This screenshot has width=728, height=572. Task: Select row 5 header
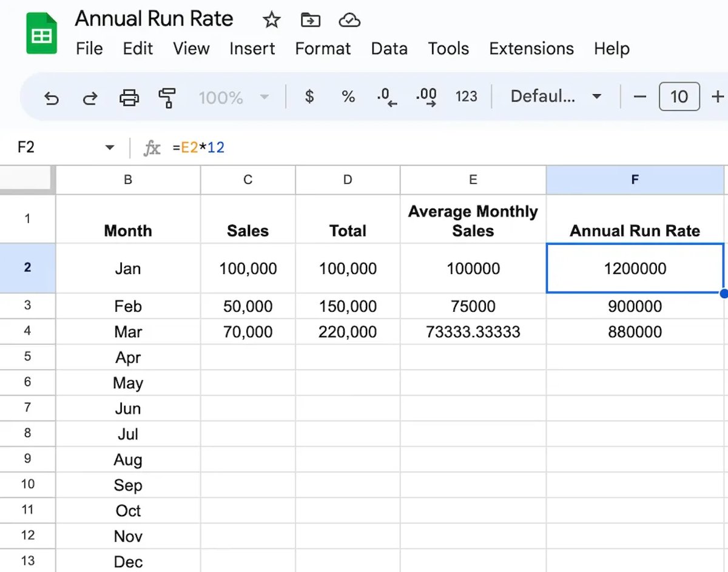[27, 357]
